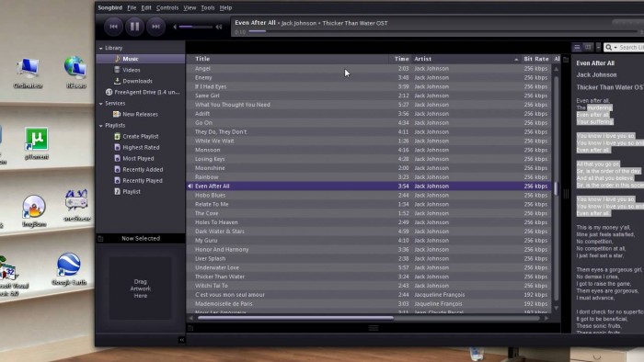Screen dimensions: 644x362
Task: Collapse the Library section
Action: tap(101, 49)
